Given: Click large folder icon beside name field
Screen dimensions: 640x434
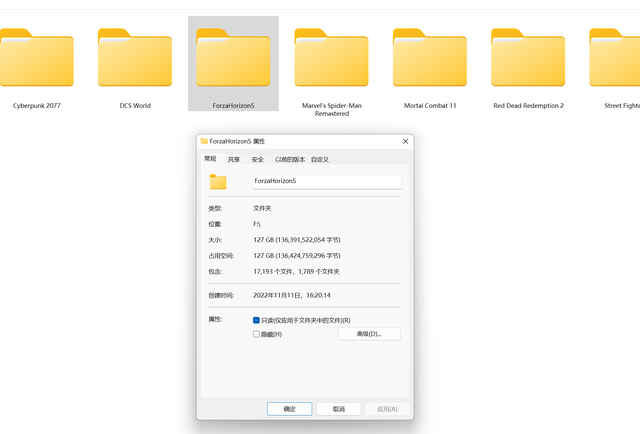Looking at the screenshot, I should 218,182.
